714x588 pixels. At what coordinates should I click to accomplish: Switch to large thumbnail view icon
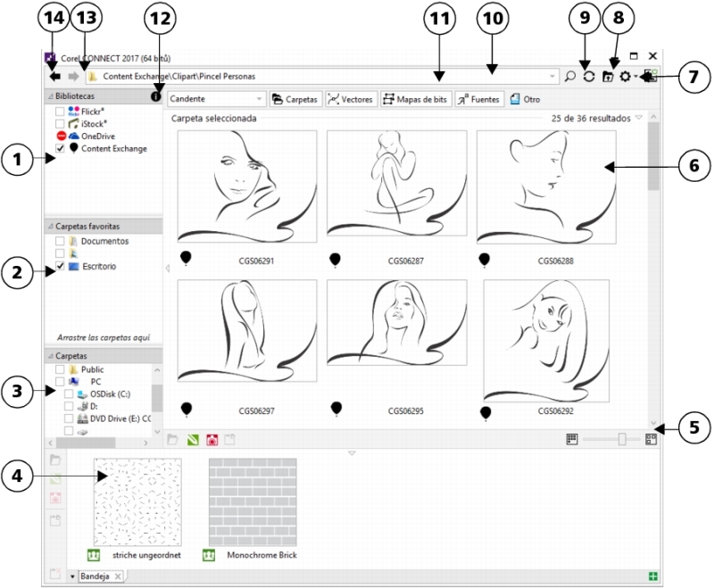(x=651, y=439)
